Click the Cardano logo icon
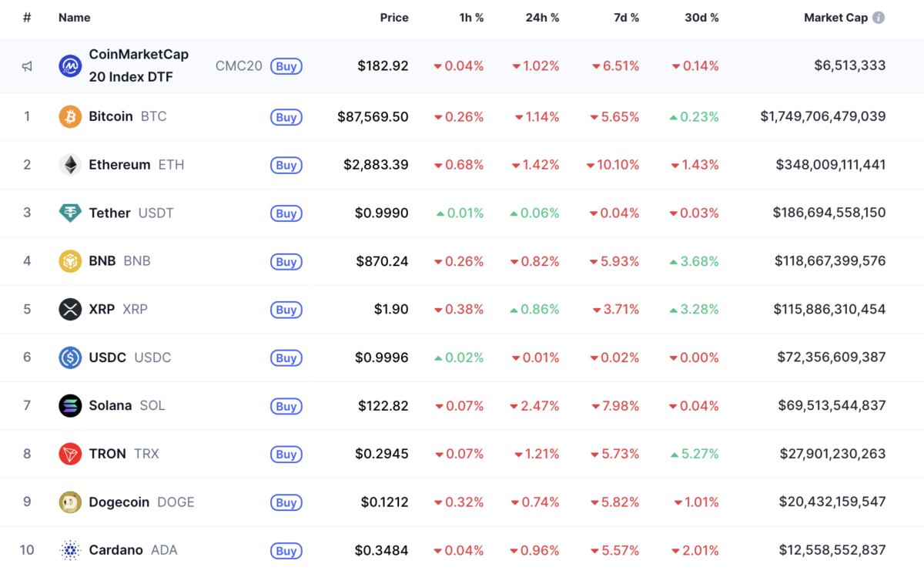 pos(70,550)
